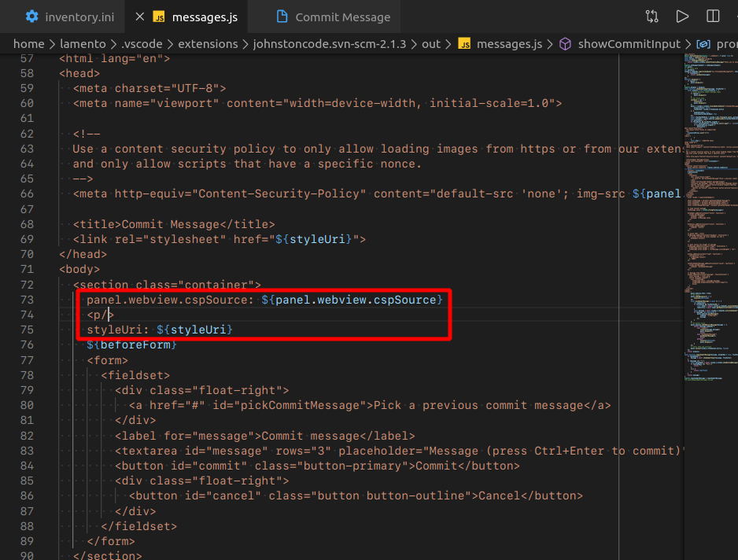
Task: Expand the .vscode breadcrumb dropdown
Action: click(x=142, y=44)
